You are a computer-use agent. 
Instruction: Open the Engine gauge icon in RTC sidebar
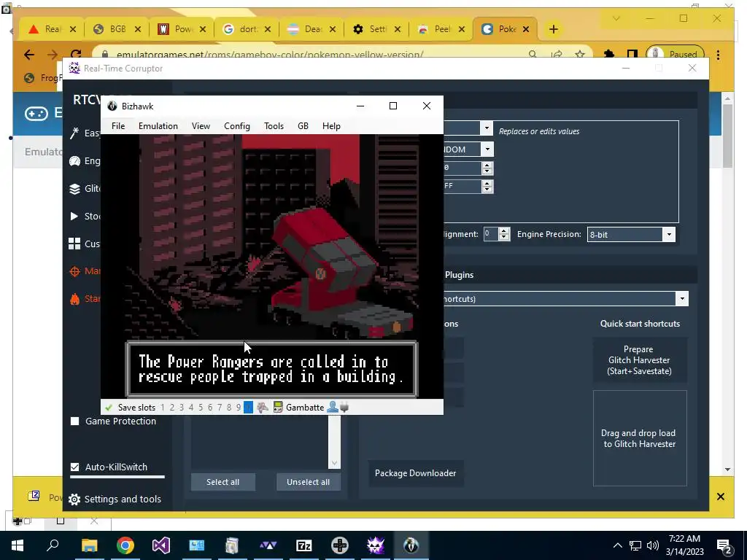click(74, 161)
